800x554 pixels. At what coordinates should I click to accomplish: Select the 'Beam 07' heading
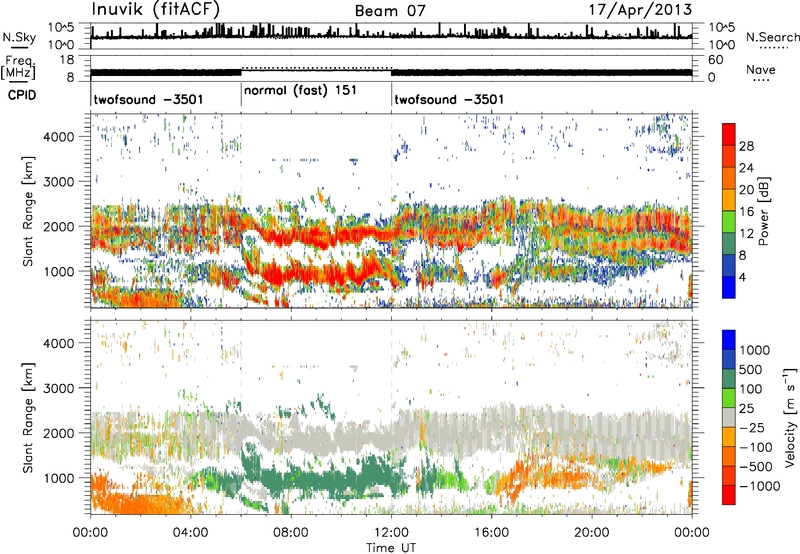(x=390, y=11)
